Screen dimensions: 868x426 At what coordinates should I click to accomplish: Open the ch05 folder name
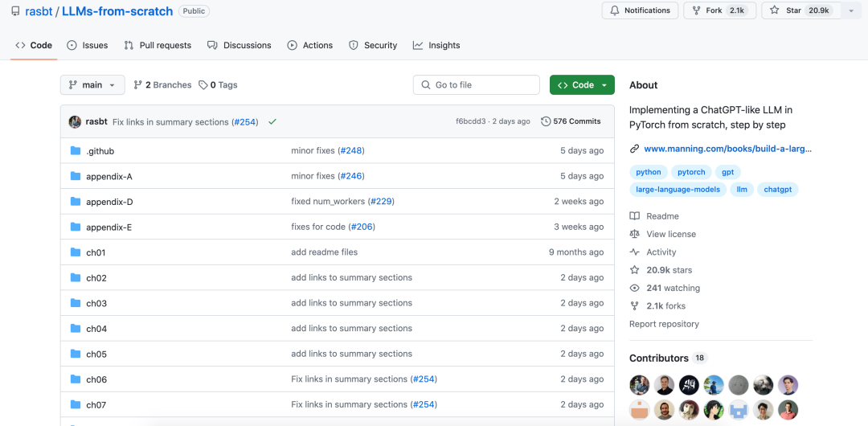point(96,354)
